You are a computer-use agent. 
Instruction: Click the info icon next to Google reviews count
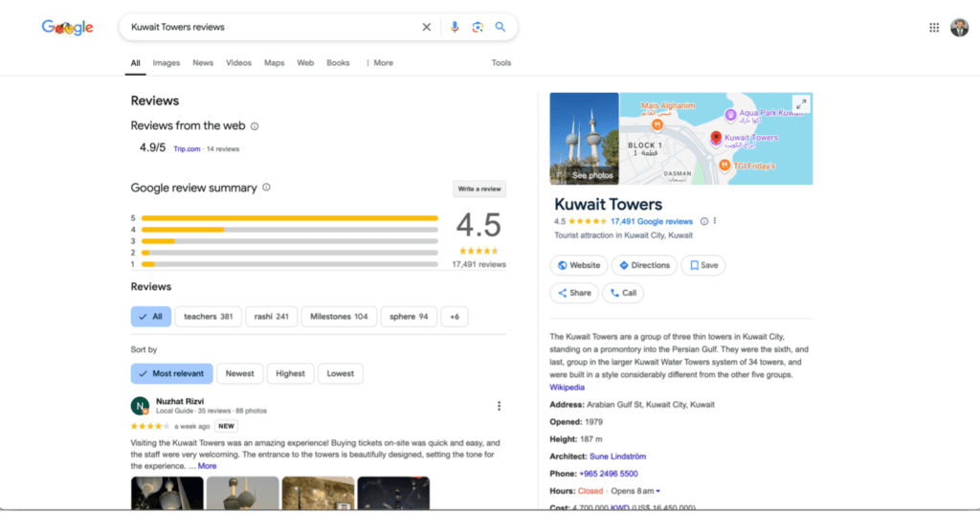pyautogui.click(x=704, y=221)
